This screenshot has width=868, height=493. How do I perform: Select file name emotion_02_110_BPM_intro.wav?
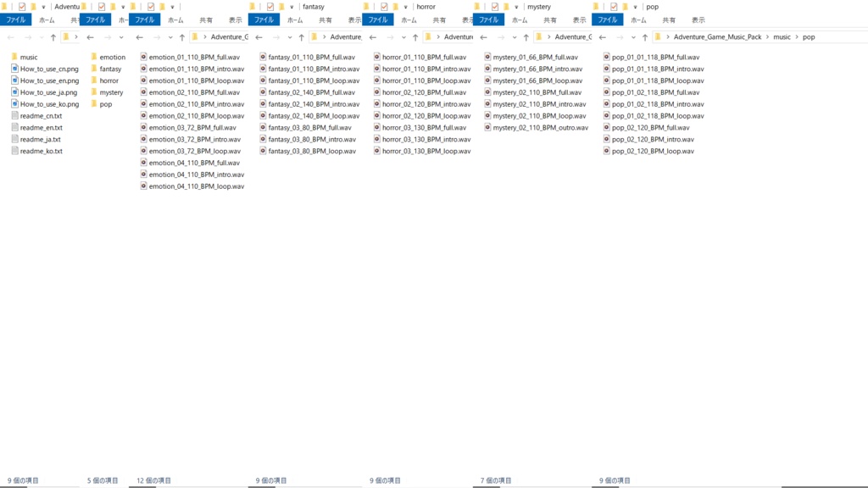pos(197,104)
